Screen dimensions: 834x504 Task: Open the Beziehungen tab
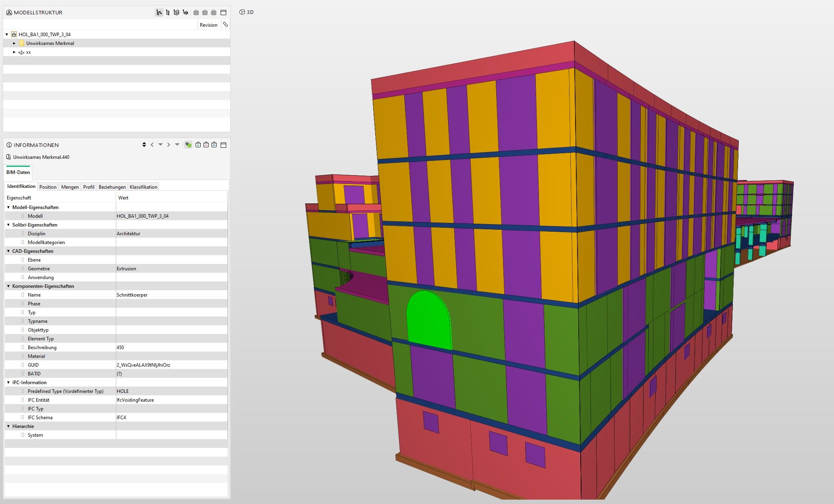112,187
